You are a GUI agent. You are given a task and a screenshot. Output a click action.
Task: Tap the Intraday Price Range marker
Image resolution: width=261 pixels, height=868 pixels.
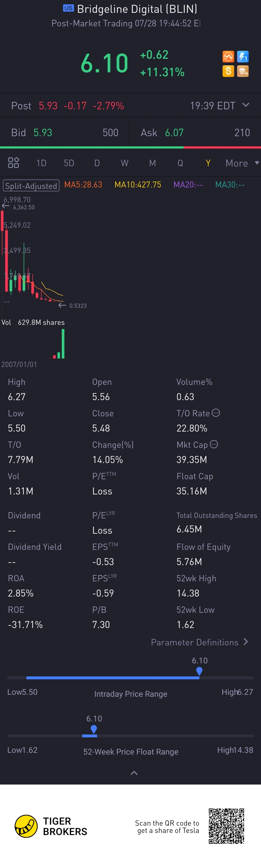(x=199, y=671)
